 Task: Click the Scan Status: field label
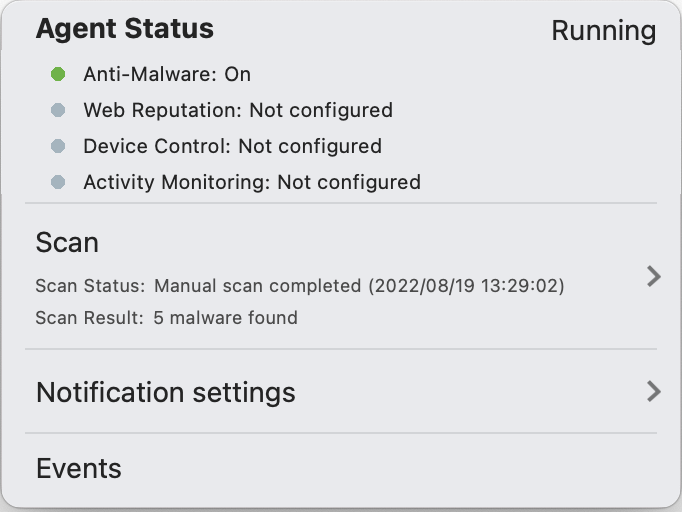pyautogui.click(x=90, y=286)
